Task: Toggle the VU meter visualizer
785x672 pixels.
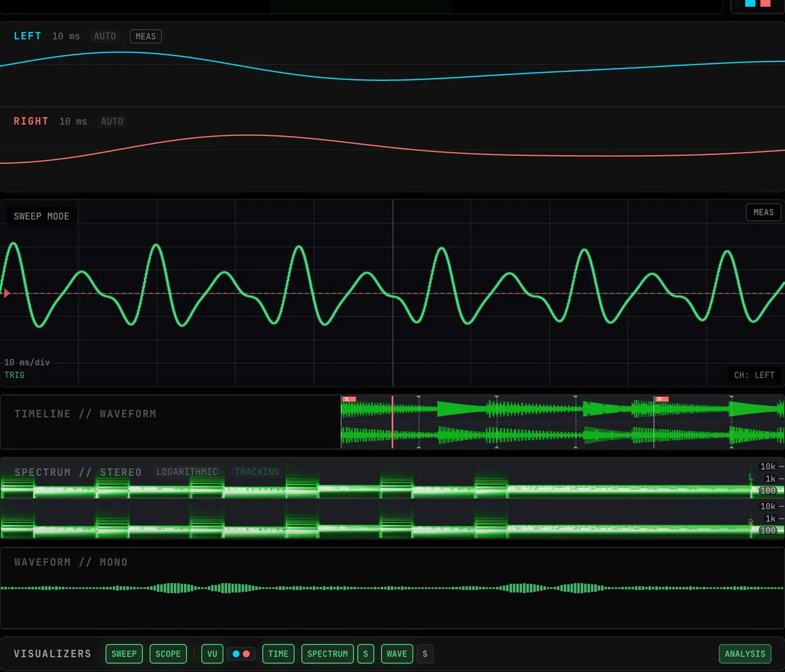Action: click(212, 654)
